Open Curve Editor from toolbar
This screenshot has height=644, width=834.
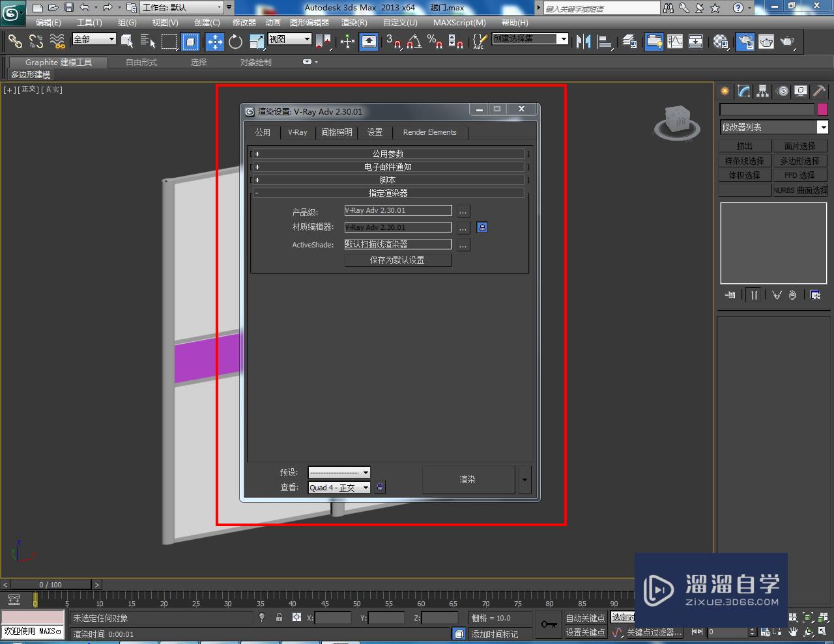[675, 42]
